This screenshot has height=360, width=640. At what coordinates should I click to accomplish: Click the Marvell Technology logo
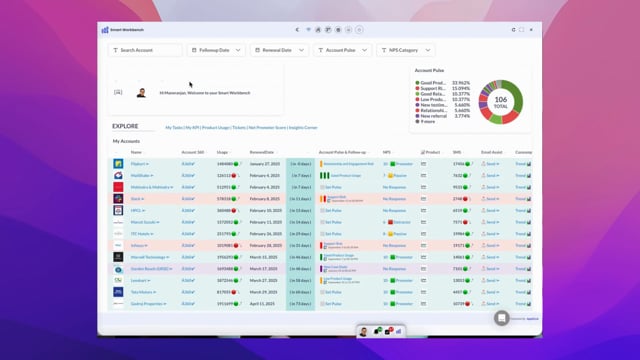coord(118,257)
